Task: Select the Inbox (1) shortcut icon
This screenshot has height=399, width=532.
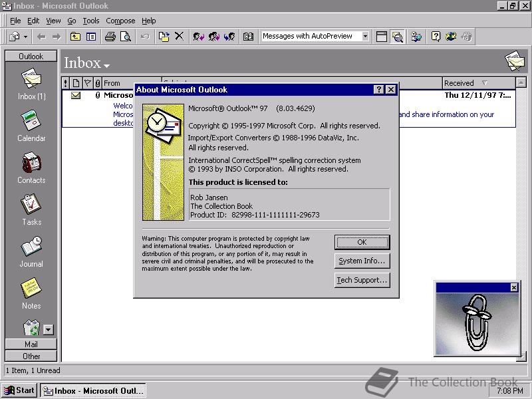Action: point(31,84)
